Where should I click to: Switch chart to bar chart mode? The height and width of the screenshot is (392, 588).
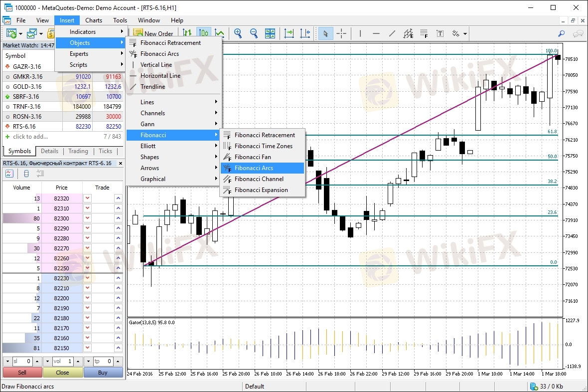pyautogui.click(x=187, y=33)
